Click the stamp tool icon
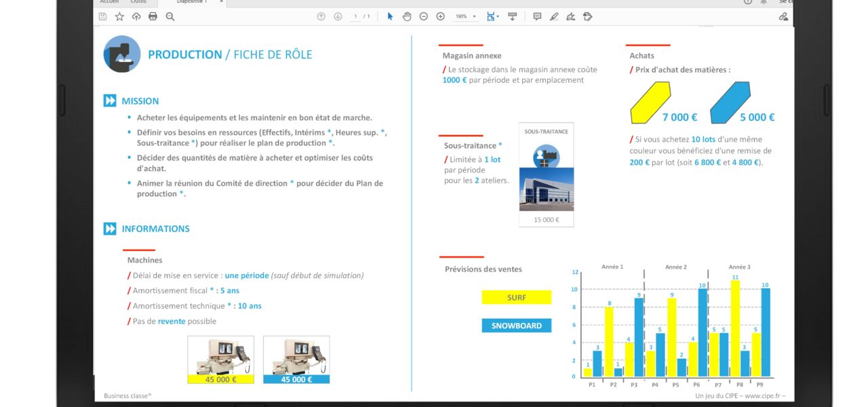Image resolution: width=868 pixels, height=407 pixels. pos(588,16)
